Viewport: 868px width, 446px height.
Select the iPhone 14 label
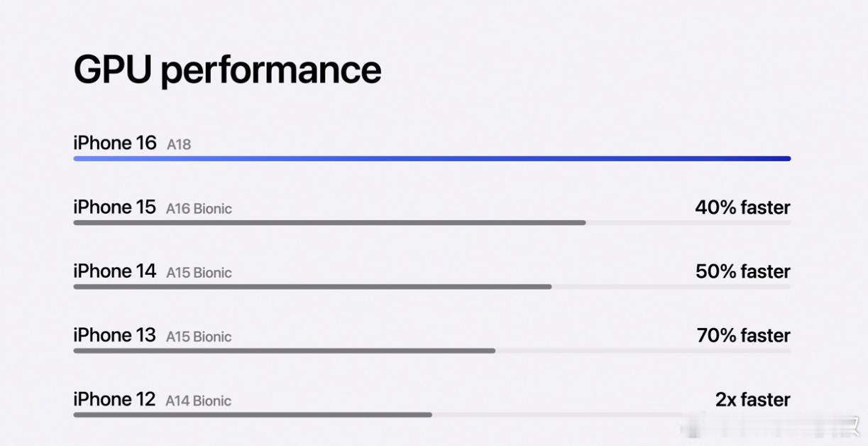coord(115,271)
